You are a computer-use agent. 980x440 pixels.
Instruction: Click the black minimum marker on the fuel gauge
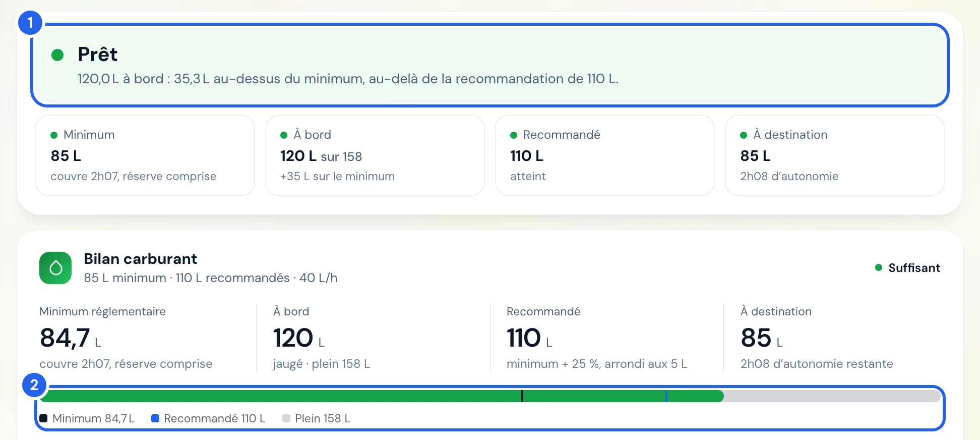point(522,396)
